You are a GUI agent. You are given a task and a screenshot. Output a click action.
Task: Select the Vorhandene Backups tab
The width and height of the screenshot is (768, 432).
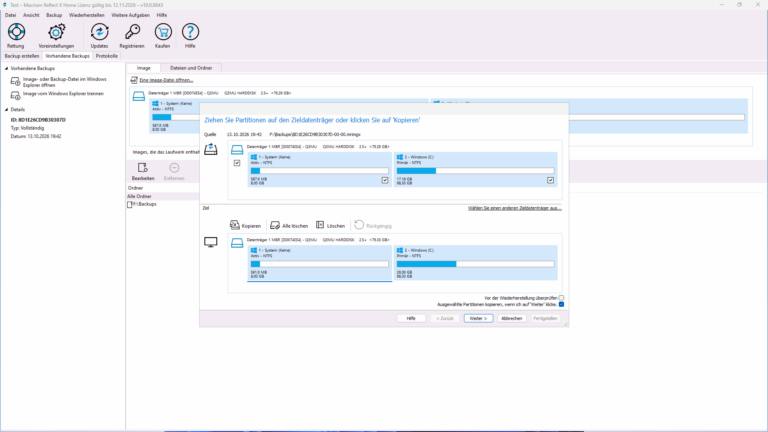[x=68, y=56]
